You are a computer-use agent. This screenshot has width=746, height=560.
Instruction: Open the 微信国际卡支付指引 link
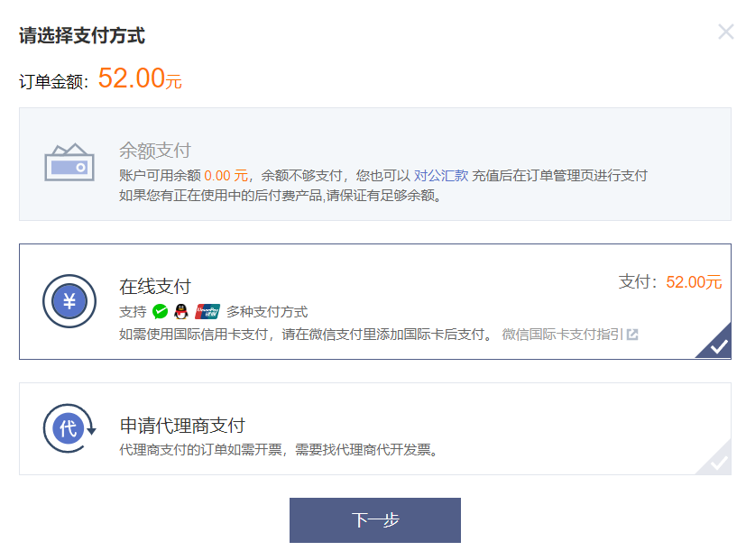point(562,335)
